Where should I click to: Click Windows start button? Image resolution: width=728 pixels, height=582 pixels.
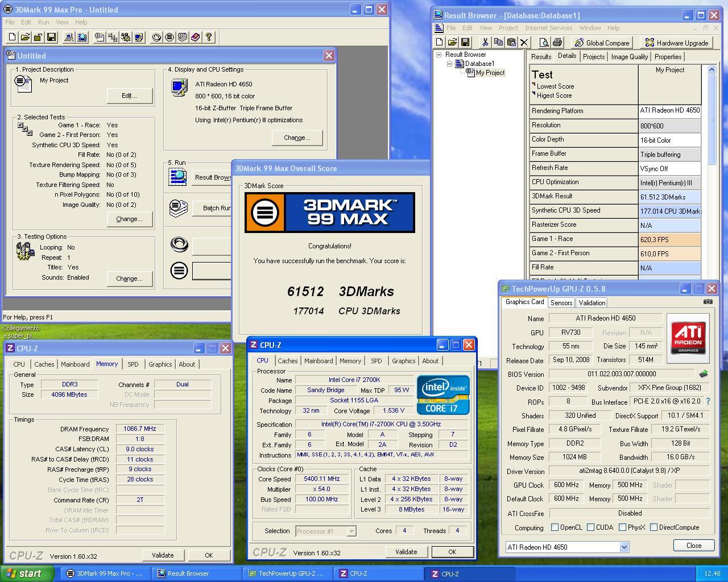(x=26, y=573)
